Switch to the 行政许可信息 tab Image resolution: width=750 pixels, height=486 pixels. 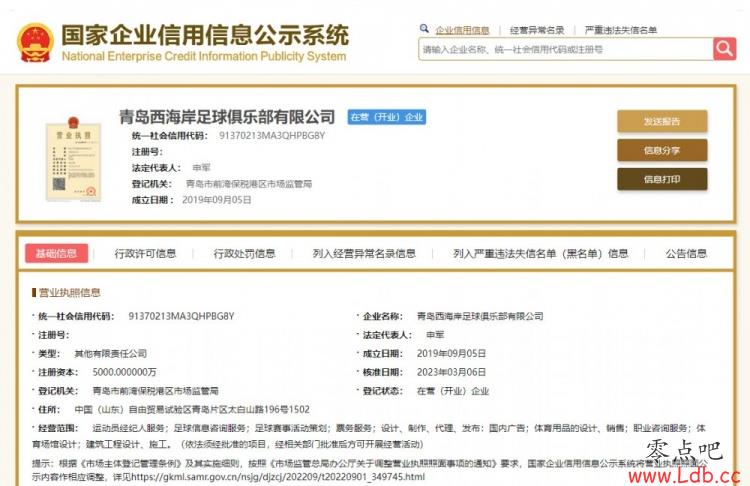[145, 254]
